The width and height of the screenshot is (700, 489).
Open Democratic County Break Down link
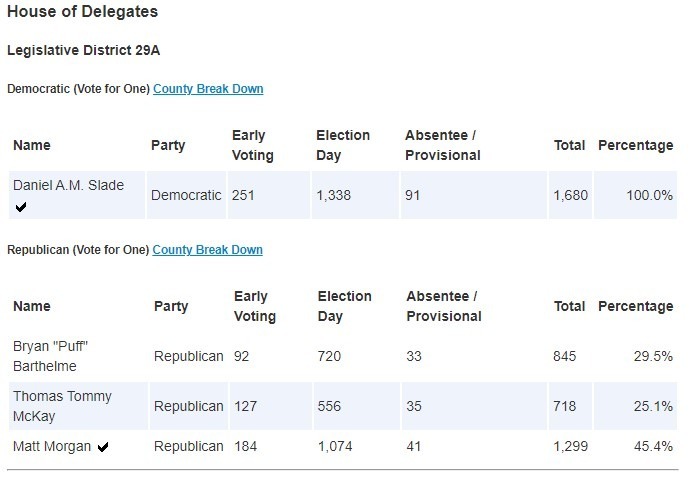click(x=208, y=89)
